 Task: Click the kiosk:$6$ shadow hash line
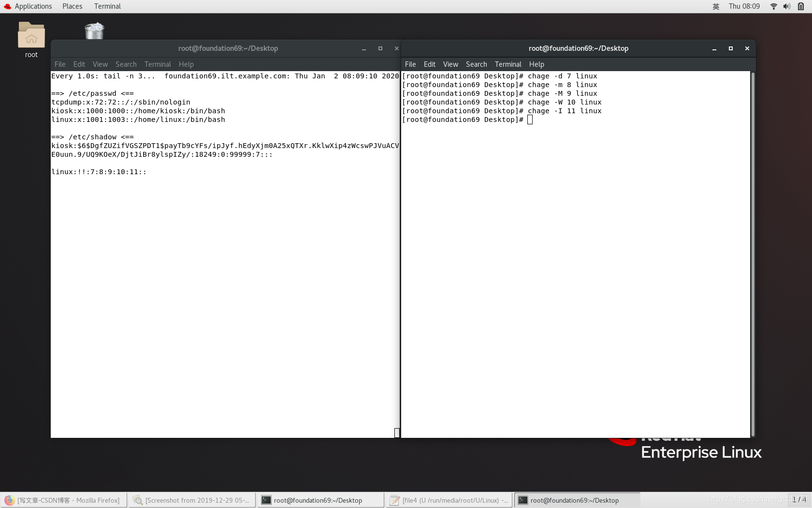click(225, 150)
